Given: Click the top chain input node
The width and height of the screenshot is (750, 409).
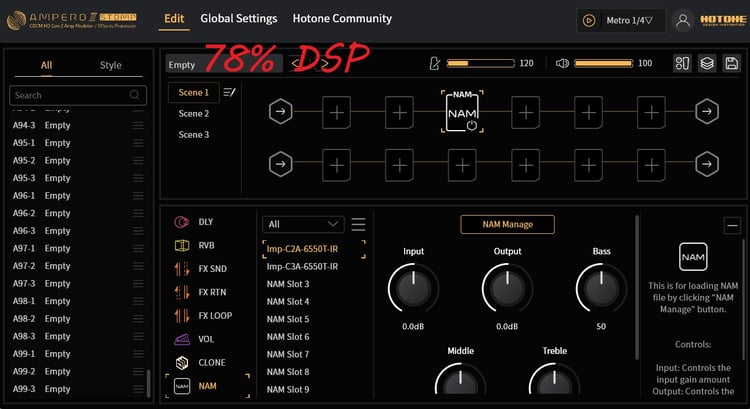Looking at the screenshot, I should pyautogui.click(x=280, y=111).
